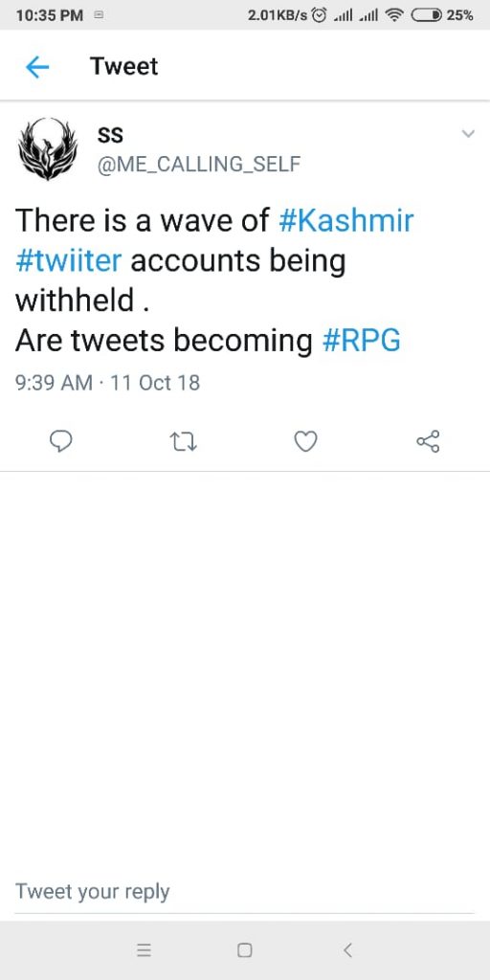
Task: Open the #Kashmir hashtag link
Action: click(x=345, y=221)
